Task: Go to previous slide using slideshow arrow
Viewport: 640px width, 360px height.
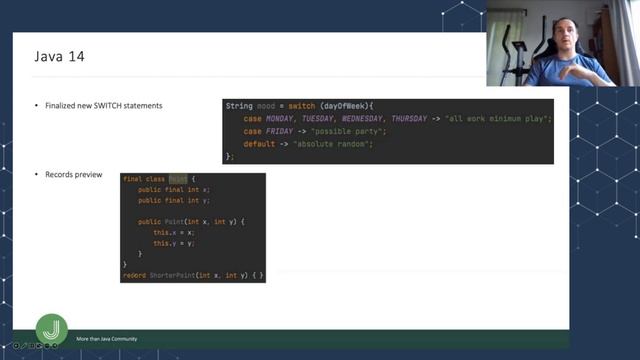Action: coord(16,346)
